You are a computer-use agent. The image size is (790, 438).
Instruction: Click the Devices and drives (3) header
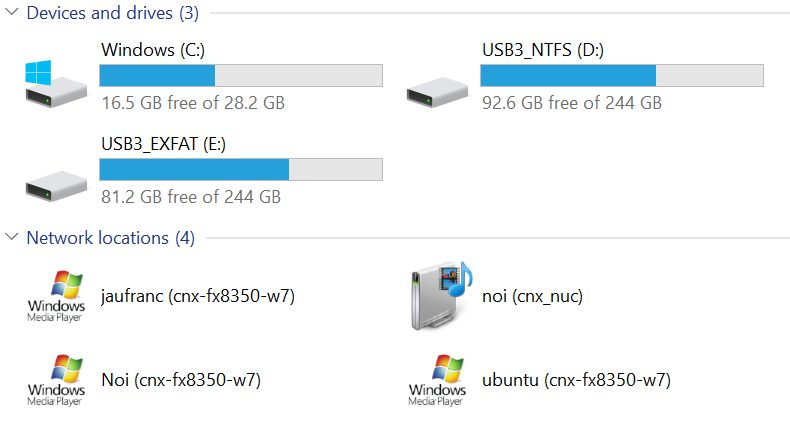(x=112, y=13)
